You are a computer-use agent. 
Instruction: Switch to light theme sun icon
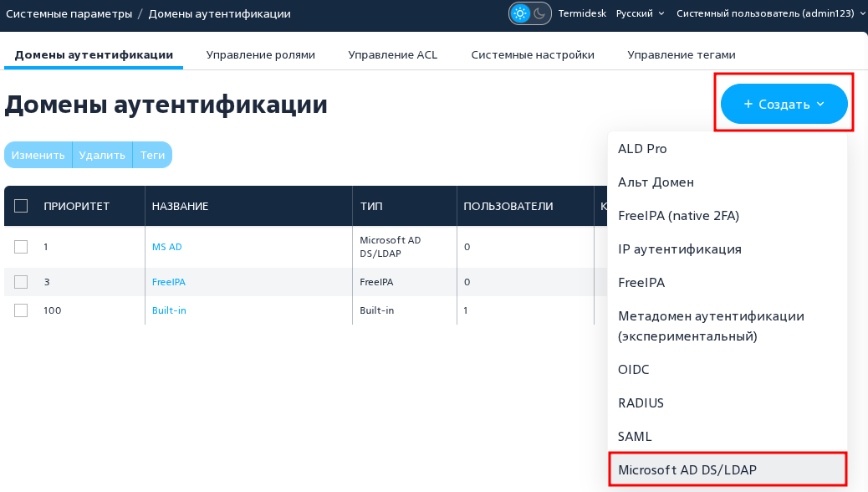520,13
